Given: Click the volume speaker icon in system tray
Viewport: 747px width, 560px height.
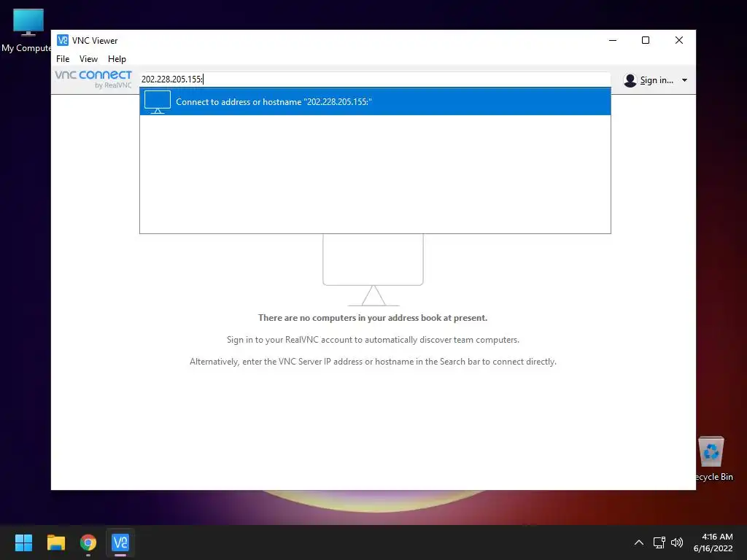Looking at the screenshot, I should [676, 542].
